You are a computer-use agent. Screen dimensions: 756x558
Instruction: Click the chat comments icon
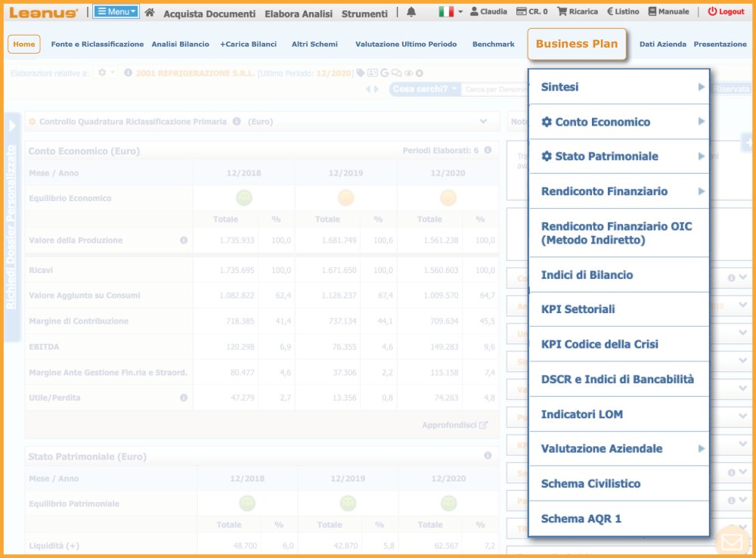[x=396, y=73]
